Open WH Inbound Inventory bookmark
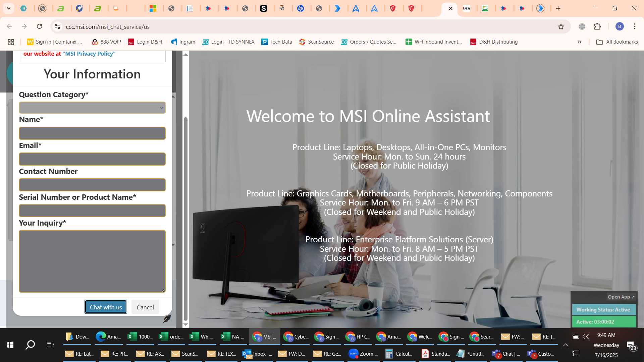 tap(434, 42)
